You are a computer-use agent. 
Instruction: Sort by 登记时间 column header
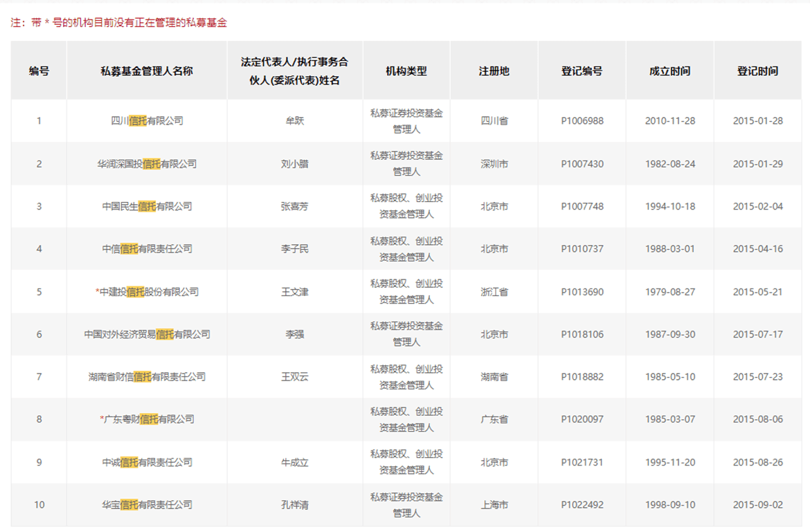pos(757,71)
